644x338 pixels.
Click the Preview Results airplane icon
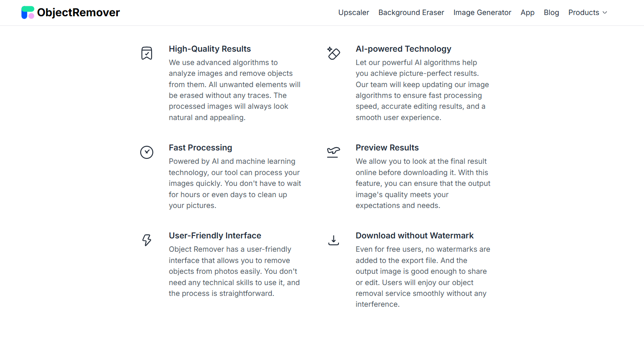[333, 152]
